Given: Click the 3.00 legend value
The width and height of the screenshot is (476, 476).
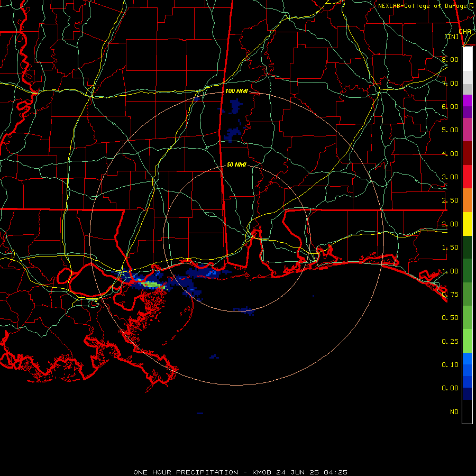Looking at the screenshot, I should point(450,177).
